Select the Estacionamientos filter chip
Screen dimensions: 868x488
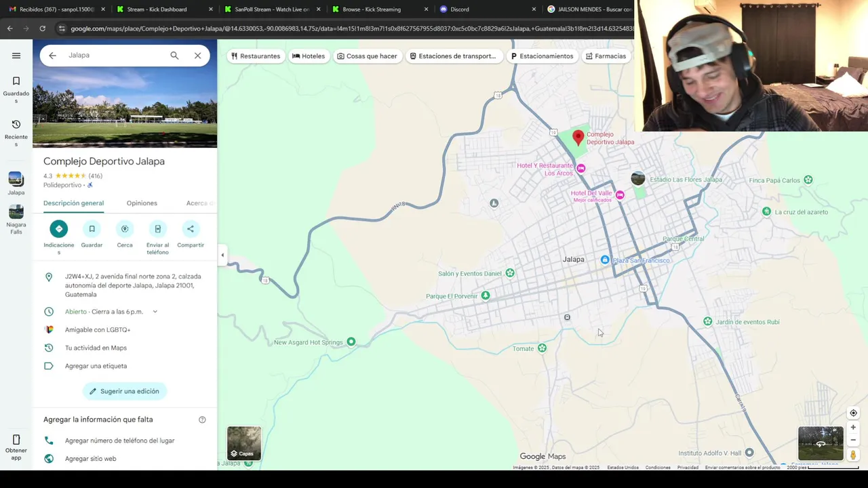click(x=542, y=56)
